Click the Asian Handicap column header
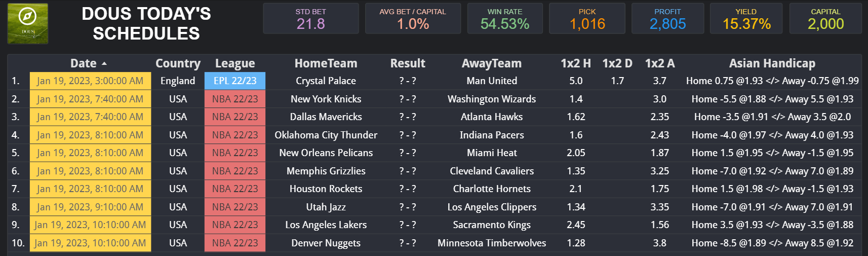868x256 pixels. (772, 63)
